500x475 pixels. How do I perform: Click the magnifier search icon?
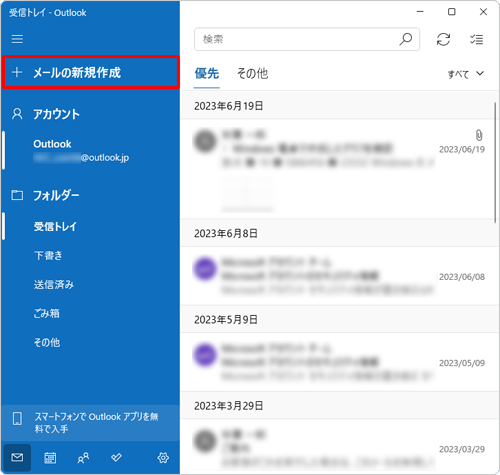click(406, 39)
